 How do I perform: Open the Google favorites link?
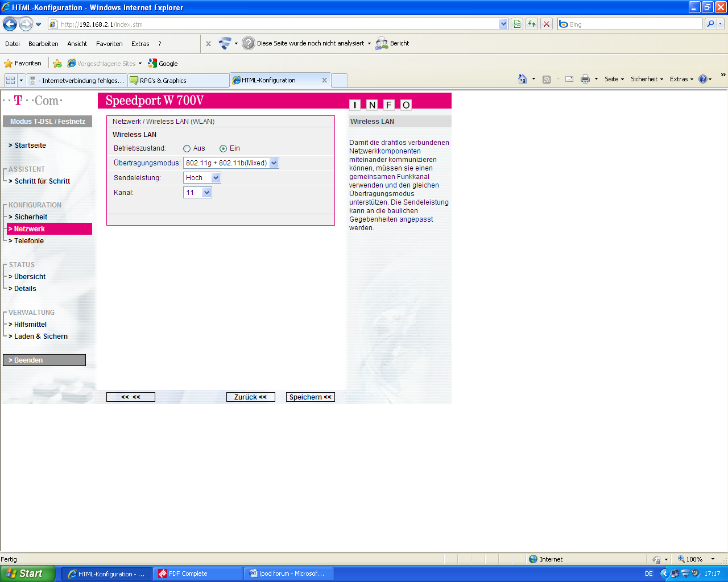[x=163, y=64]
